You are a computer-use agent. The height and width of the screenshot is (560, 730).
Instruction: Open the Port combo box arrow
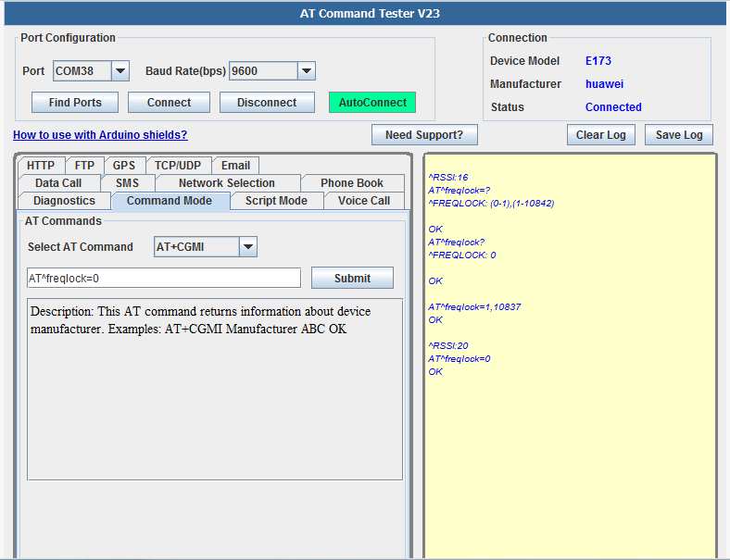(x=120, y=71)
